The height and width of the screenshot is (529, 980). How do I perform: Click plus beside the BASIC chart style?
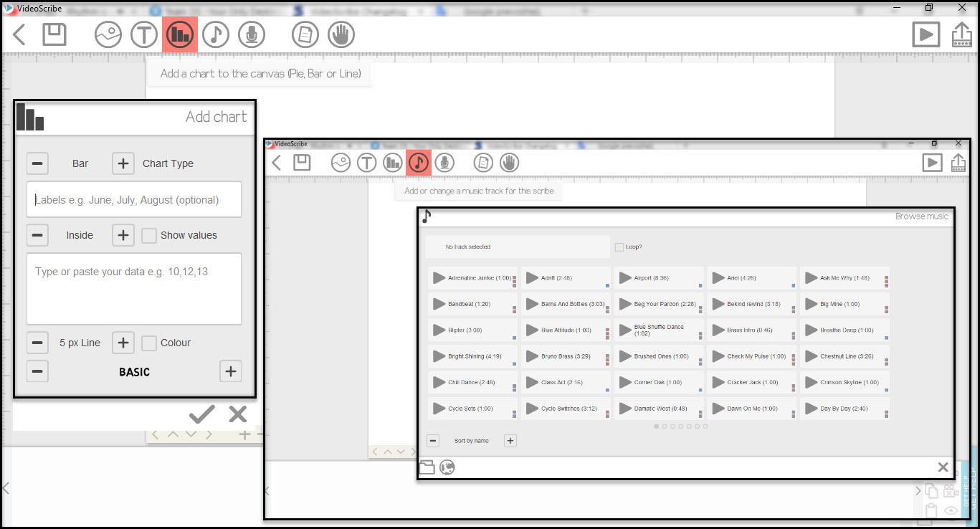coord(230,371)
